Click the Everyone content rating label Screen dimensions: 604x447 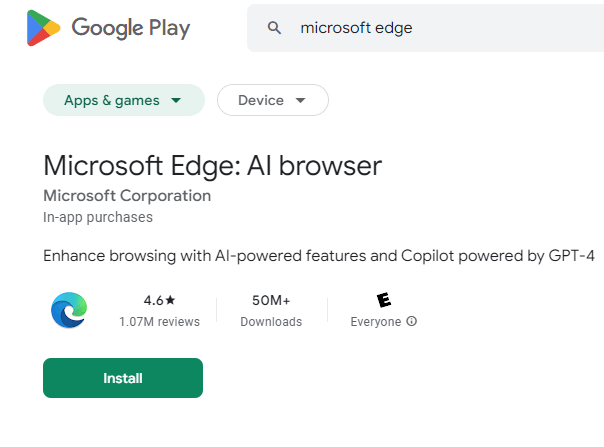tap(376, 322)
